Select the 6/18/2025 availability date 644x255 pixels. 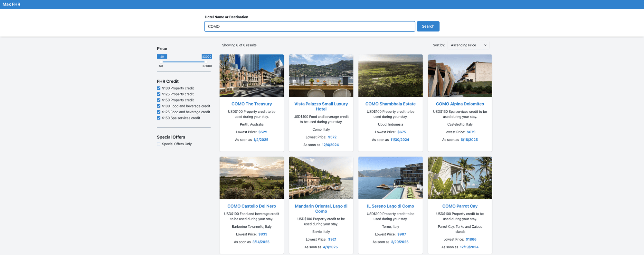point(469,140)
